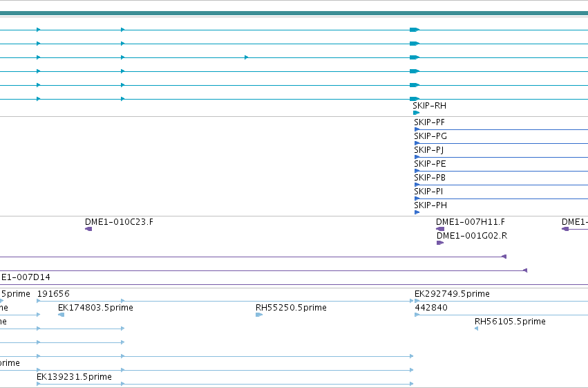
Task: Select the SKIP-RH transcript label
Action: tap(429, 106)
